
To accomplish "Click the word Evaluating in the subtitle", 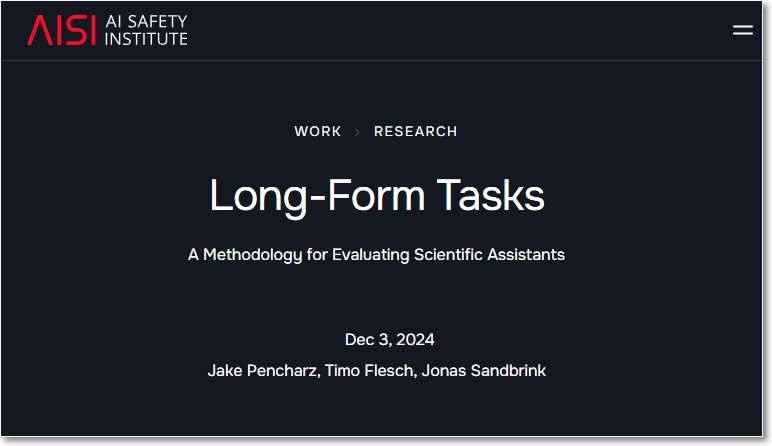I will pos(371,255).
